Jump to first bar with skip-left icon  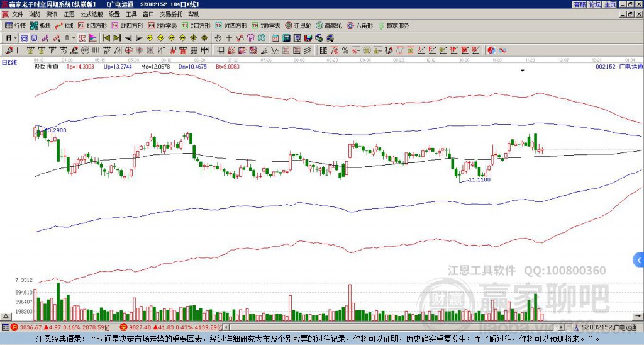coord(106,38)
